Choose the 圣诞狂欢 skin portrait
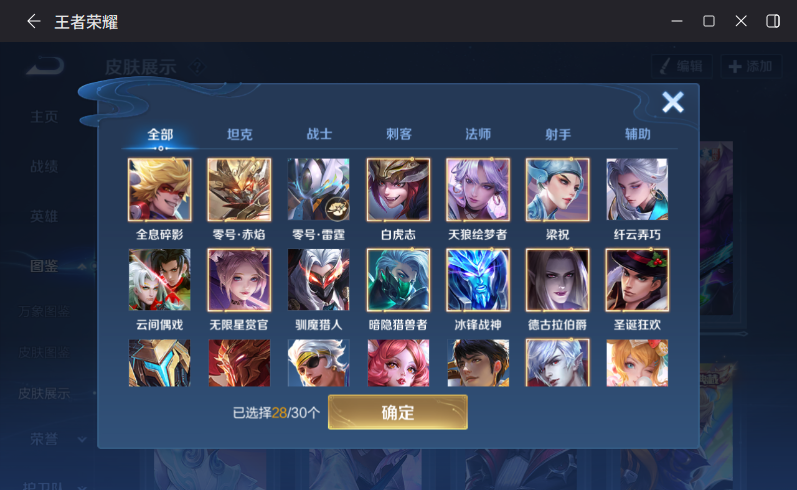This screenshot has height=490, width=797. (637, 280)
